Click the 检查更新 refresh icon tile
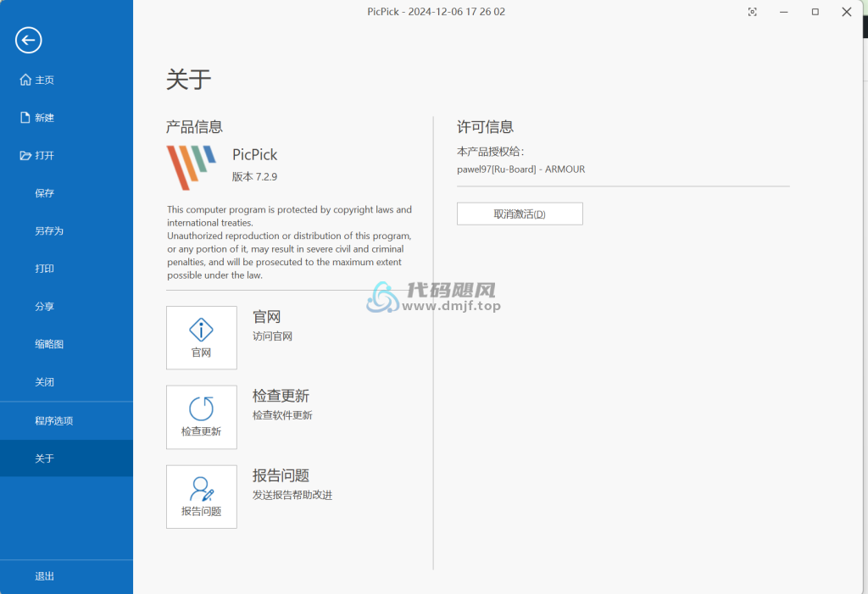The width and height of the screenshot is (868, 594). pyautogui.click(x=202, y=417)
